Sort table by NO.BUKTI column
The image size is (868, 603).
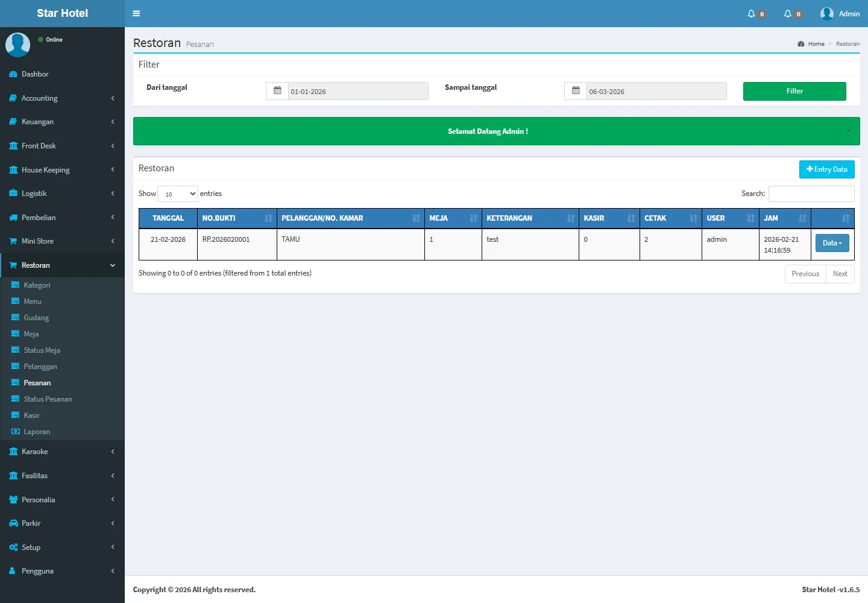point(237,218)
